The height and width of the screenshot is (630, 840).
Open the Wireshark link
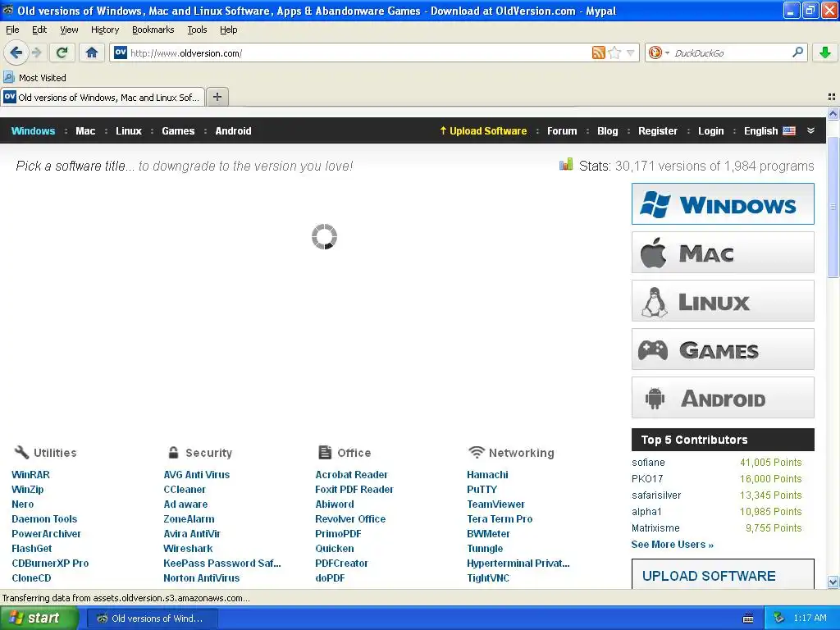(x=188, y=549)
